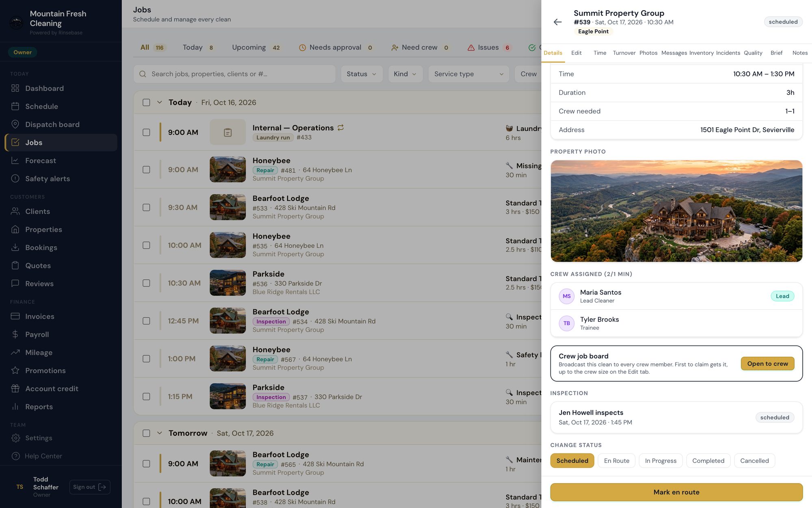Open the Status filter dropdown

[x=361, y=74]
